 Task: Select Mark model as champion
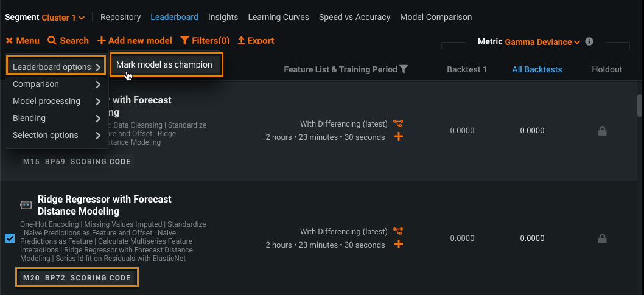pyautogui.click(x=164, y=64)
